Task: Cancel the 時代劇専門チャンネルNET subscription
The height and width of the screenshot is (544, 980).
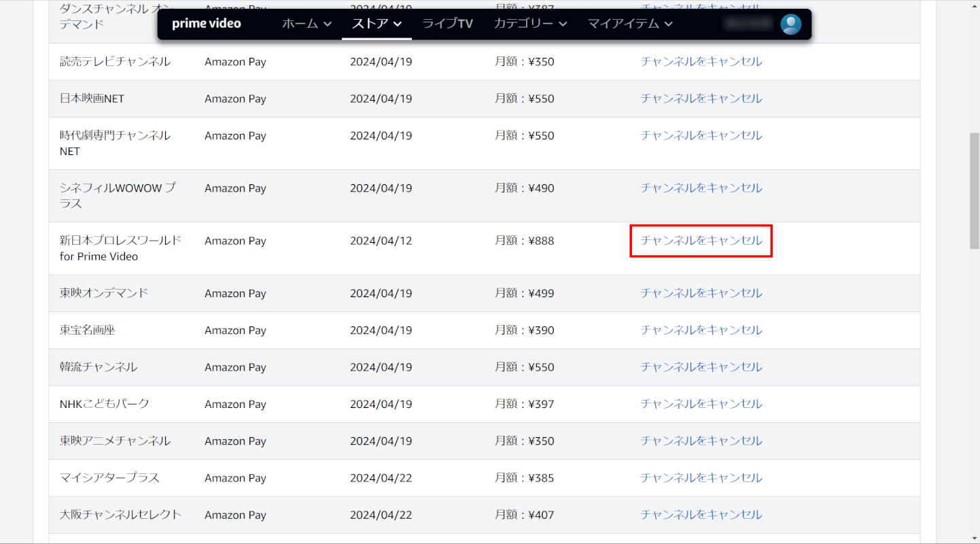Action: 701,135
